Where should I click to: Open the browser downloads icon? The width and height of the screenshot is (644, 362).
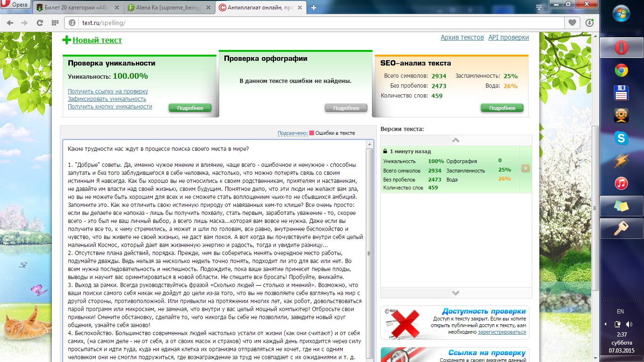pos(589,23)
